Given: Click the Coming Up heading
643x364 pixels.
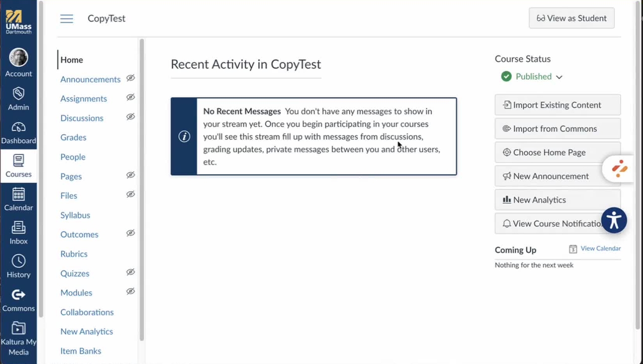Looking at the screenshot, I should (x=515, y=250).
